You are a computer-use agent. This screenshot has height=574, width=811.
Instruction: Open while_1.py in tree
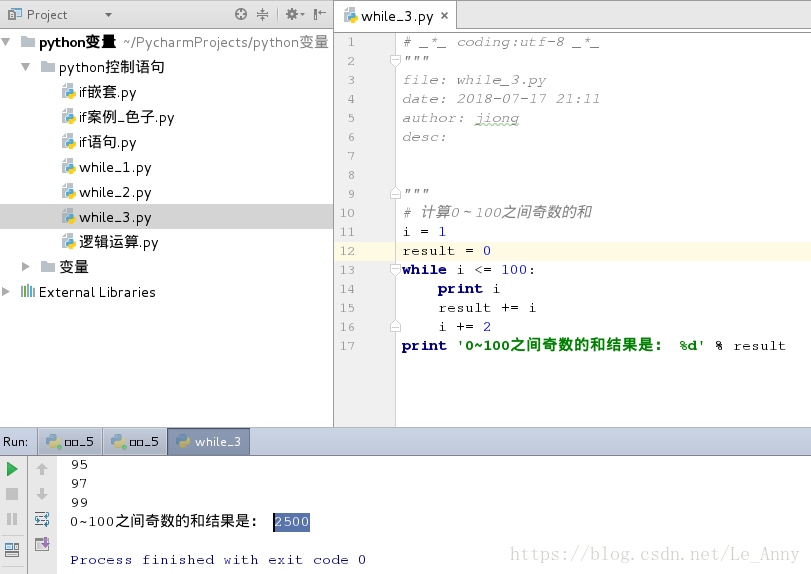tap(107, 167)
